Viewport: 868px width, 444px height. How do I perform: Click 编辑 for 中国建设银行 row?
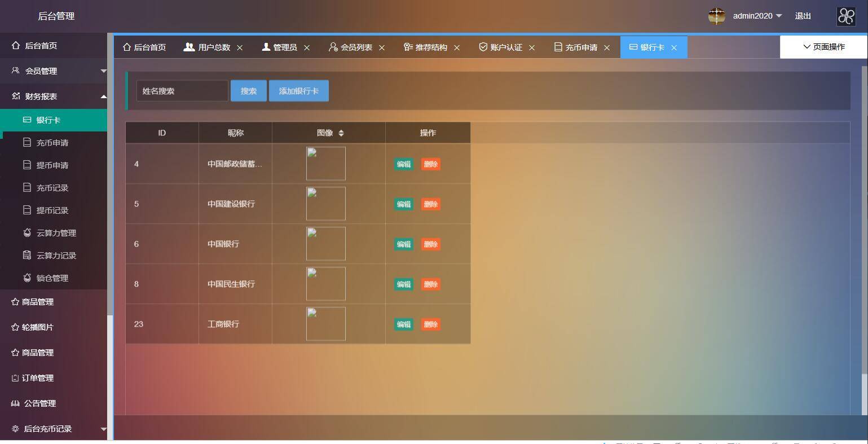[x=404, y=204]
